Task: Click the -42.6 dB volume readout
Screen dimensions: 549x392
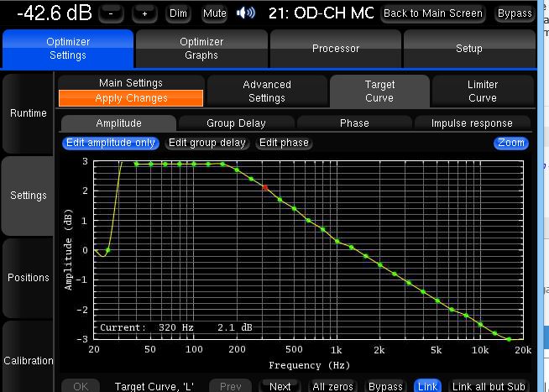Action: (55, 13)
